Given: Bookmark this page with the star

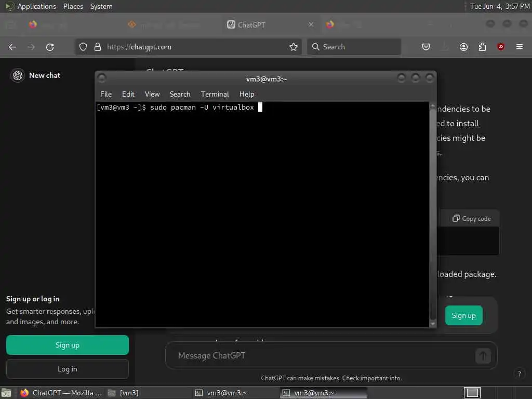Looking at the screenshot, I should [294, 47].
